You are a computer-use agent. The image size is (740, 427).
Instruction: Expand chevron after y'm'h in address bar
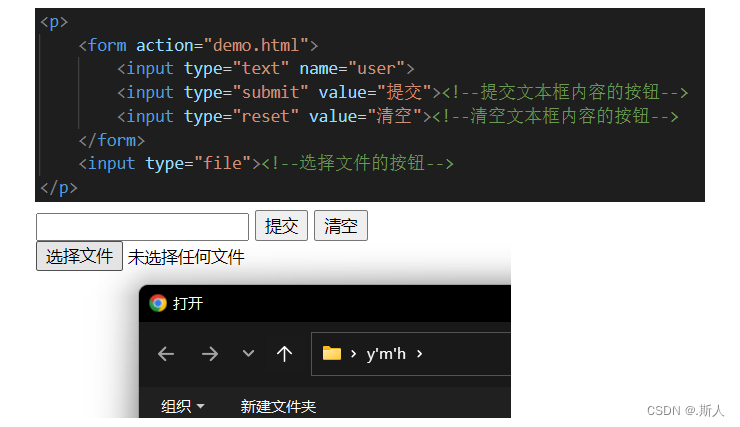[x=420, y=353]
